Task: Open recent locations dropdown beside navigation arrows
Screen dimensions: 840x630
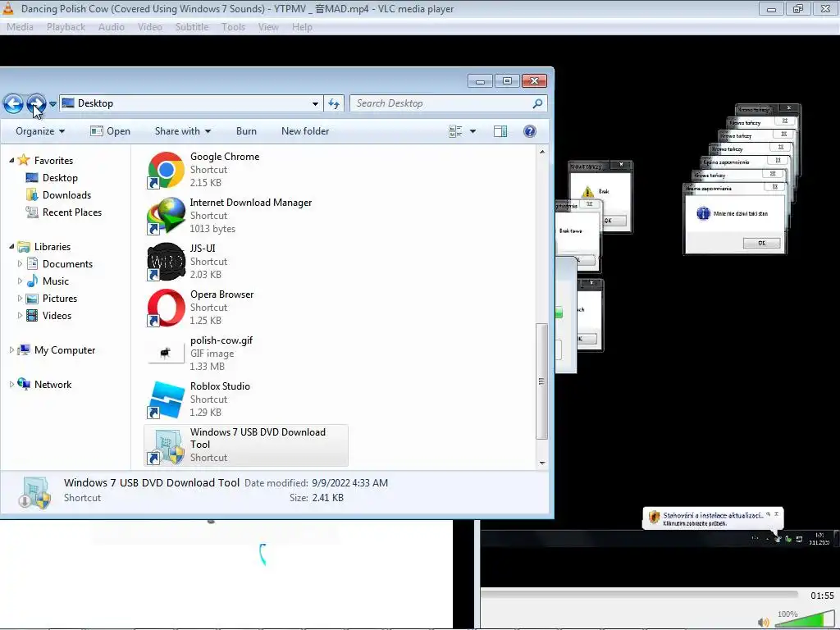Action: tap(52, 104)
